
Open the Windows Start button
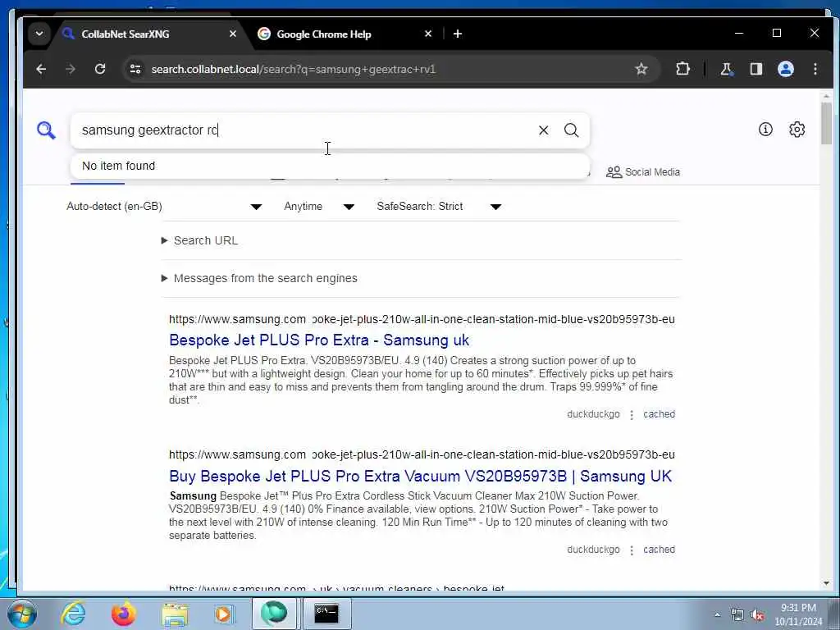[22, 614]
